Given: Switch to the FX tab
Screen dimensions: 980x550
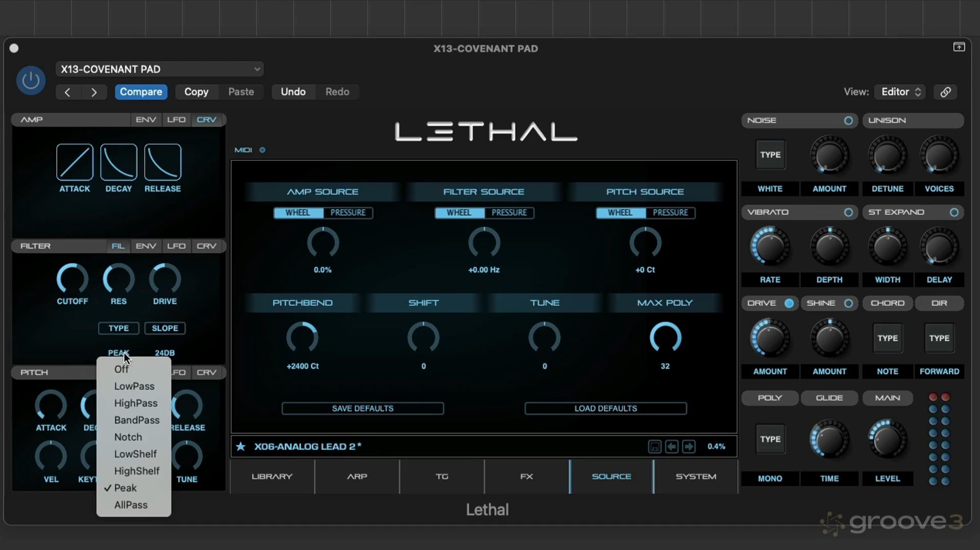Looking at the screenshot, I should coord(527,477).
